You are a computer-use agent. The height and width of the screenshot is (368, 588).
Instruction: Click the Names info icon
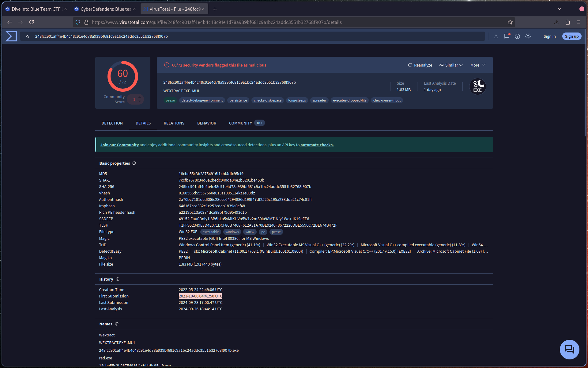point(117,324)
